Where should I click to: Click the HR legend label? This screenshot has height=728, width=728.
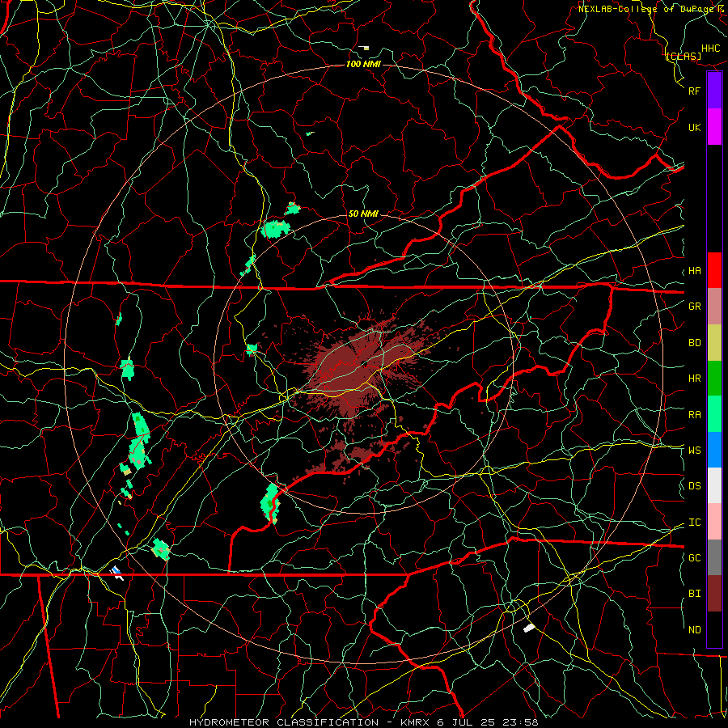[695, 379]
